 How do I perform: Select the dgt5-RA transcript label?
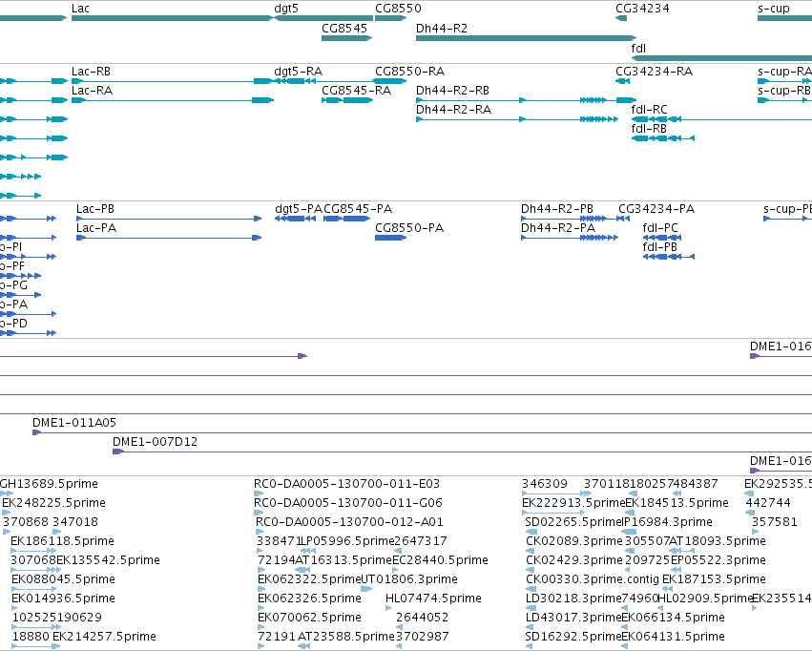click(299, 72)
